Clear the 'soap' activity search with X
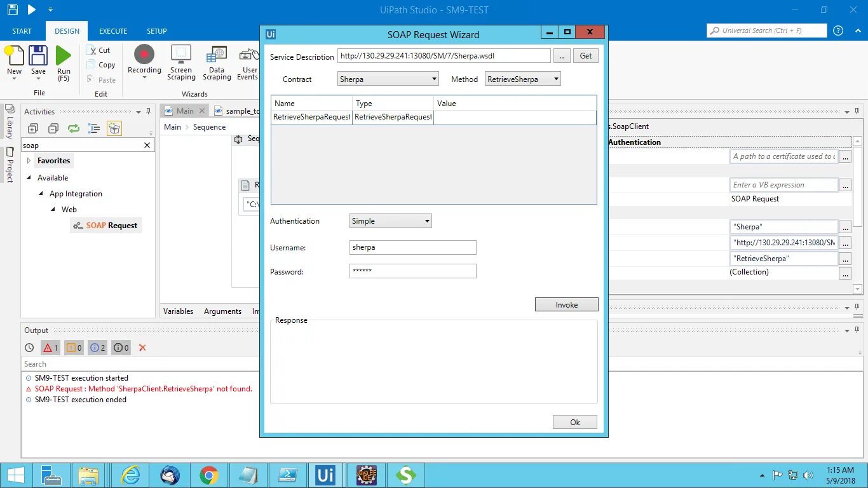 147,146
